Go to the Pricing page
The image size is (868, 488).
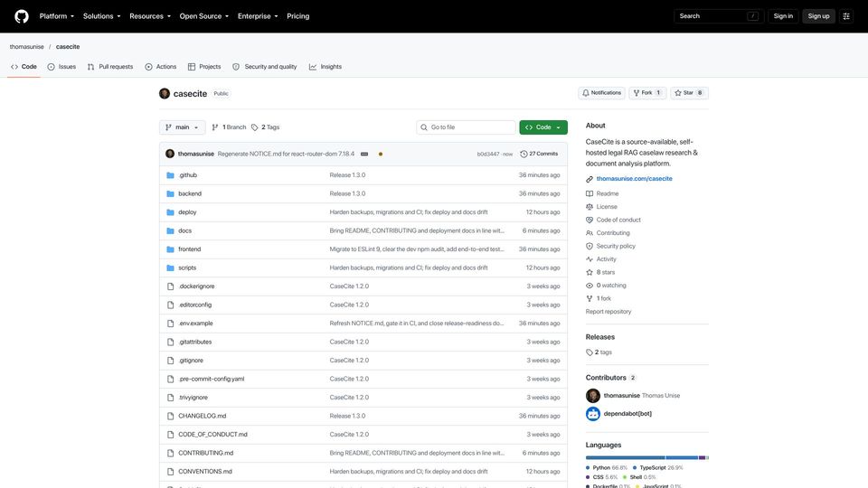297,16
